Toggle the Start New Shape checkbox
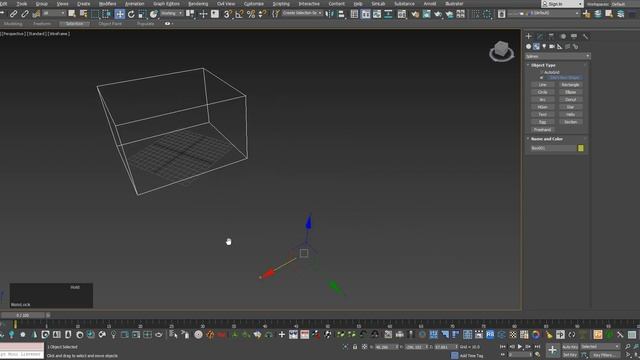The image size is (640, 360). point(542,78)
